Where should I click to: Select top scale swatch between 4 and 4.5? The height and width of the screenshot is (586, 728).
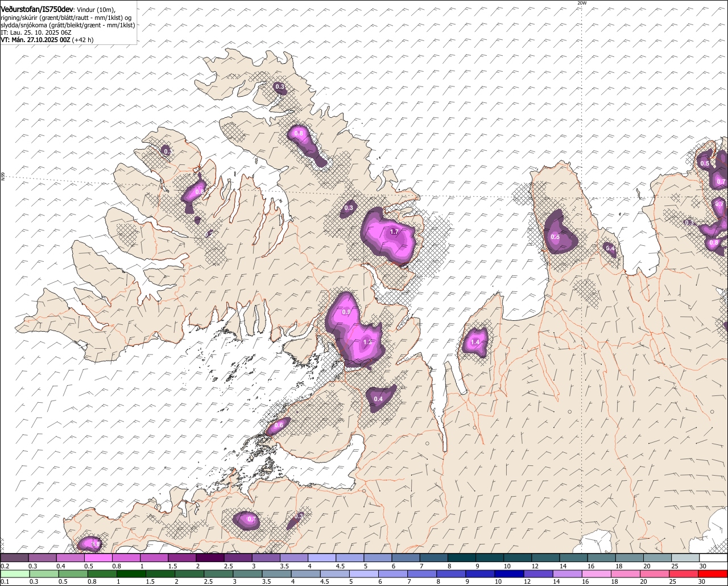[x=322, y=558]
